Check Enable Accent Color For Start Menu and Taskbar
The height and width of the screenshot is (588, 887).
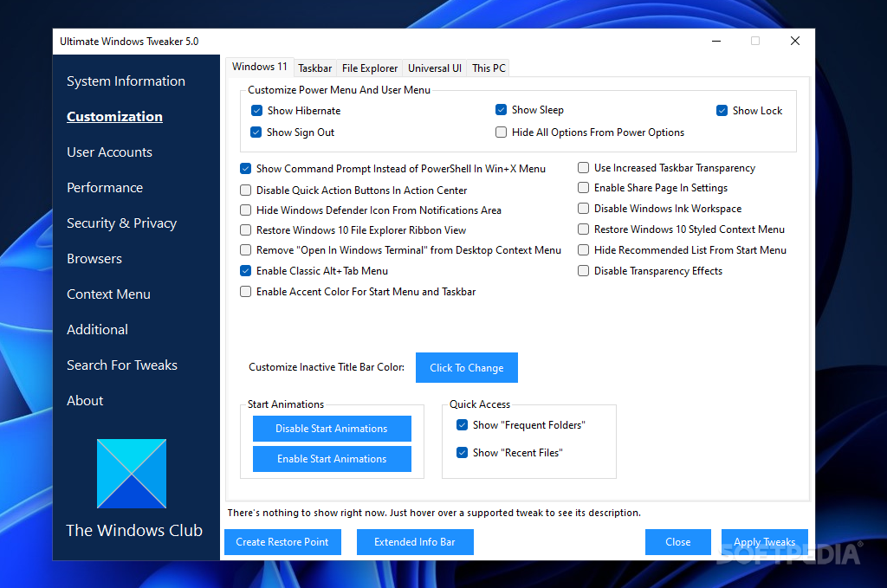coord(245,292)
